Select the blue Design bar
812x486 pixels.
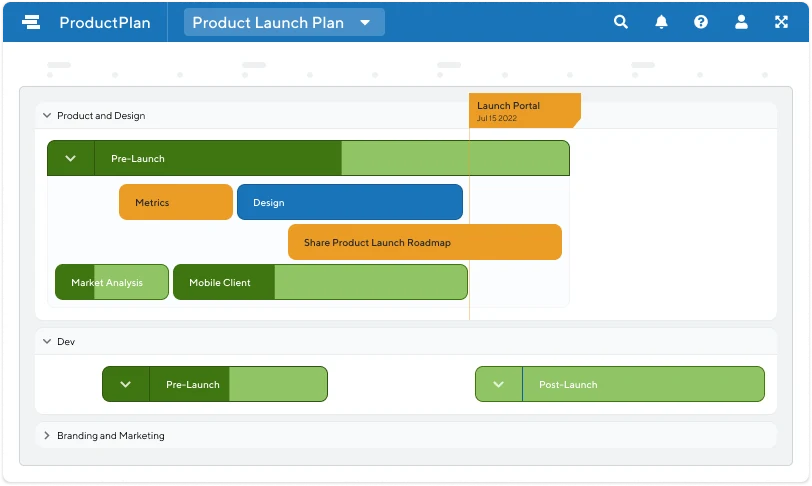[x=350, y=202]
